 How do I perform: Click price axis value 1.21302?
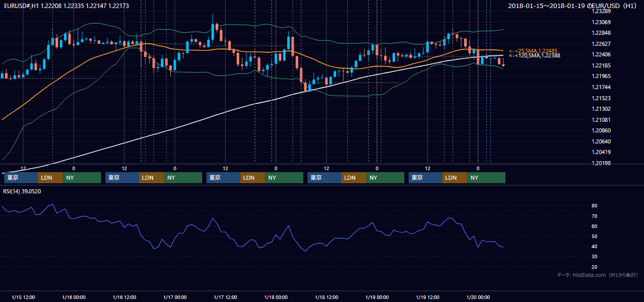(x=601, y=109)
